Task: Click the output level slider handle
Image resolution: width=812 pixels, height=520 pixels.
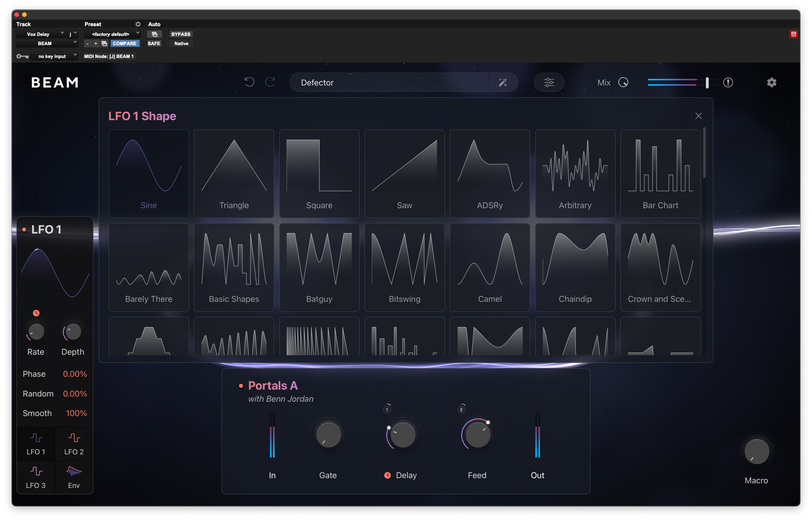Action: tap(707, 82)
